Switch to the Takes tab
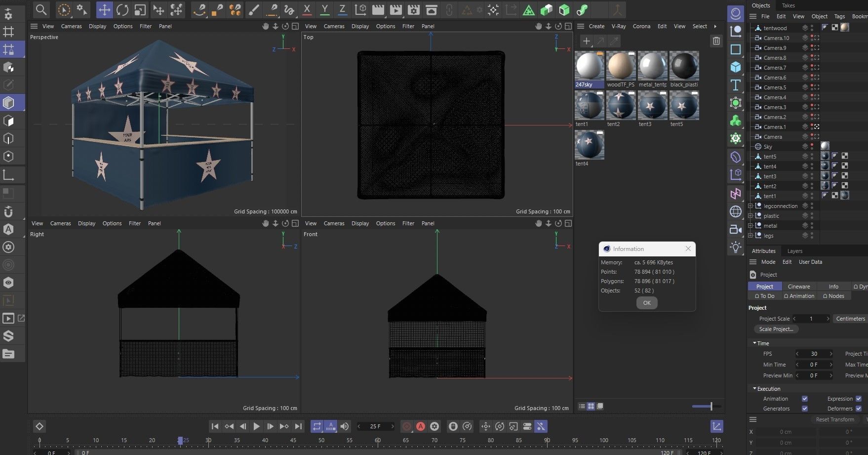The width and height of the screenshot is (868, 455). pyautogui.click(x=789, y=5)
